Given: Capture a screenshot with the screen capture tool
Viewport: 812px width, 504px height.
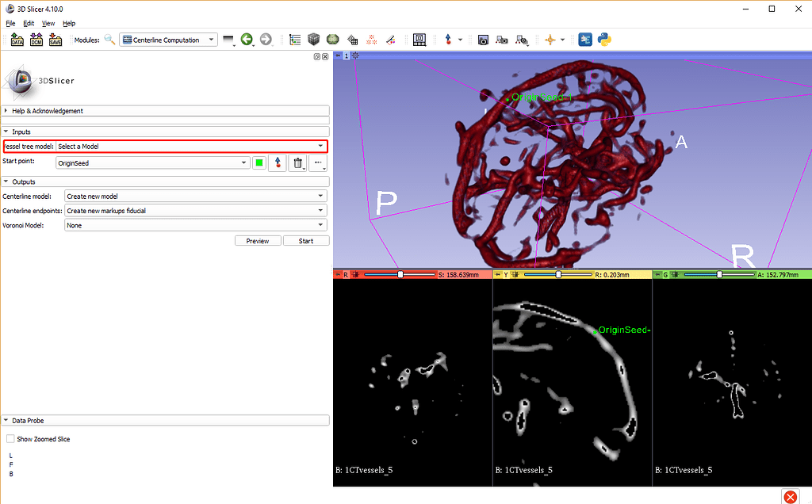Looking at the screenshot, I should coord(483,40).
